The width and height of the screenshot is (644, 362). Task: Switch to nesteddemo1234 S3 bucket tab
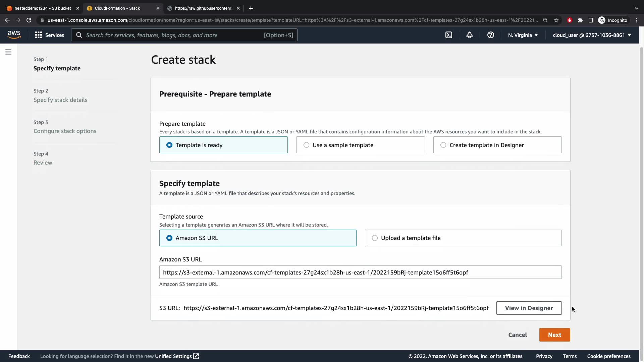[43, 8]
